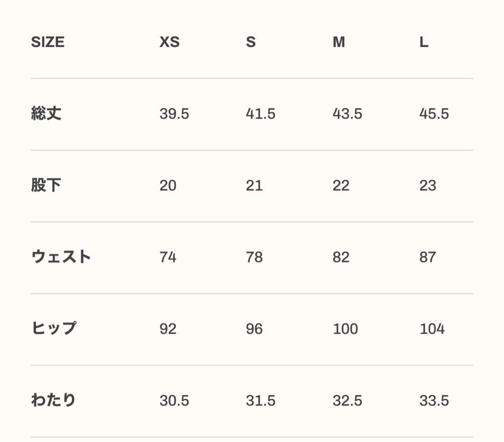
Task: Click the inseam value 23
Action: [x=427, y=186]
